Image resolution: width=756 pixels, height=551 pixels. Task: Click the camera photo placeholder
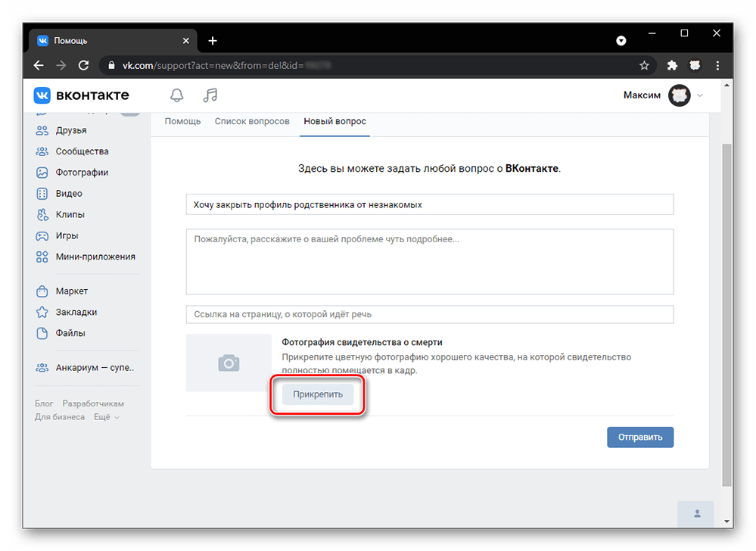[x=229, y=363]
